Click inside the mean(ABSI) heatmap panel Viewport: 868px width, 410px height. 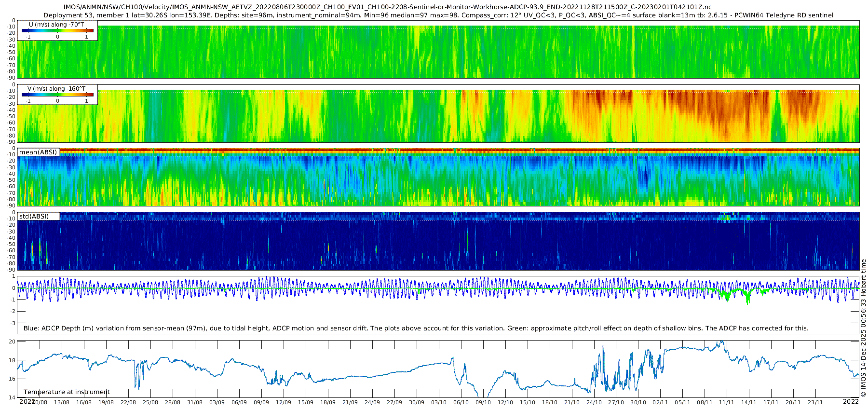click(438, 178)
